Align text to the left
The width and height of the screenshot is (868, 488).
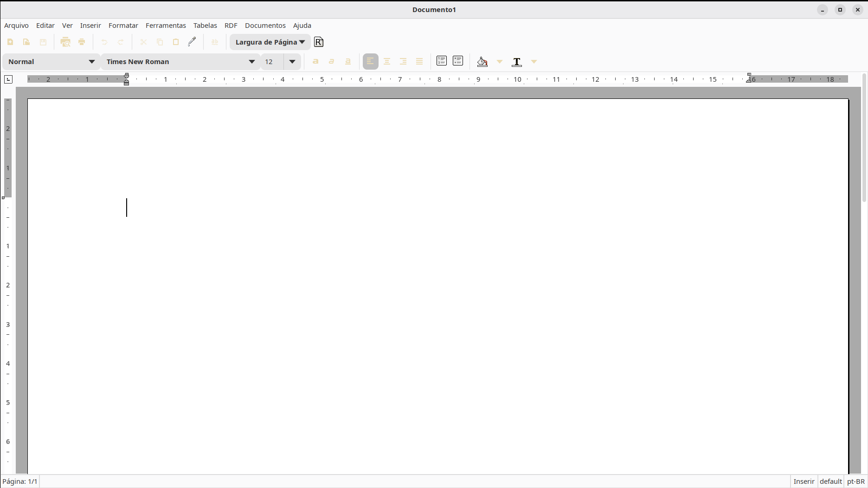[370, 61]
